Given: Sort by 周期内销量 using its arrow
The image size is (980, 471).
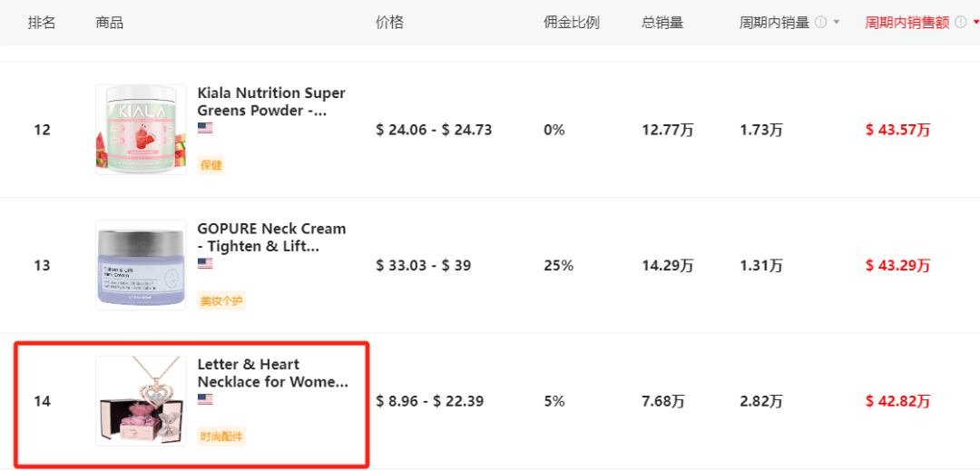Looking at the screenshot, I should coord(837,23).
